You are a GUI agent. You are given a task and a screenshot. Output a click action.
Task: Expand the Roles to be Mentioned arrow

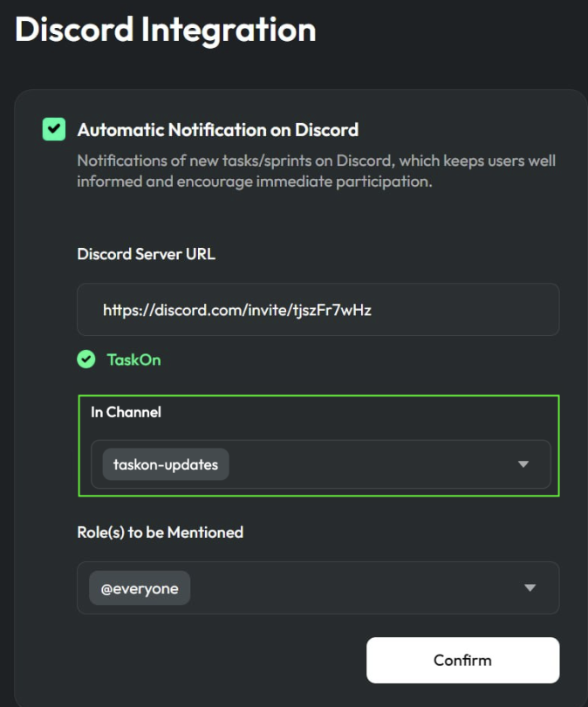(530, 587)
